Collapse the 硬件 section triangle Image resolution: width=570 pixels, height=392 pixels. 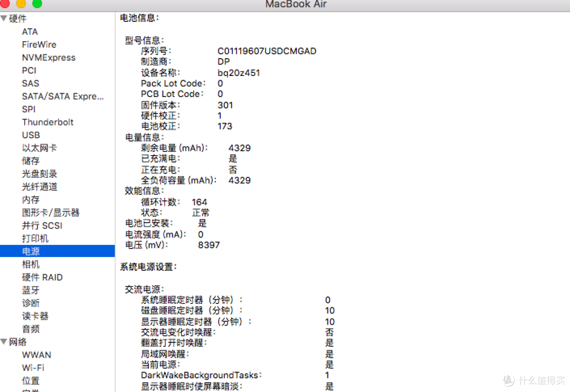click(x=4, y=18)
